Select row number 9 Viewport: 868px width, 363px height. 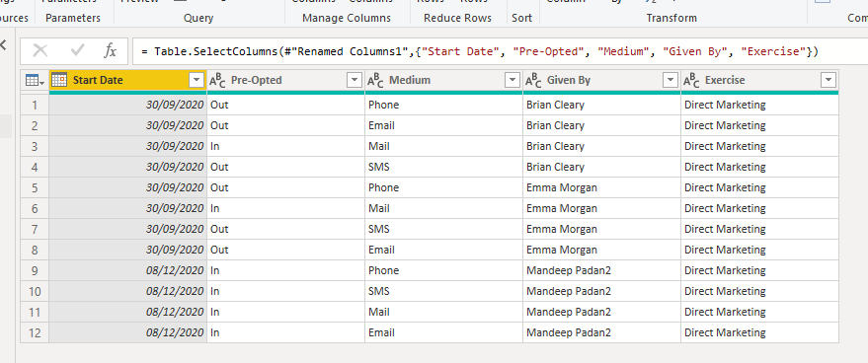(x=35, y=270)
